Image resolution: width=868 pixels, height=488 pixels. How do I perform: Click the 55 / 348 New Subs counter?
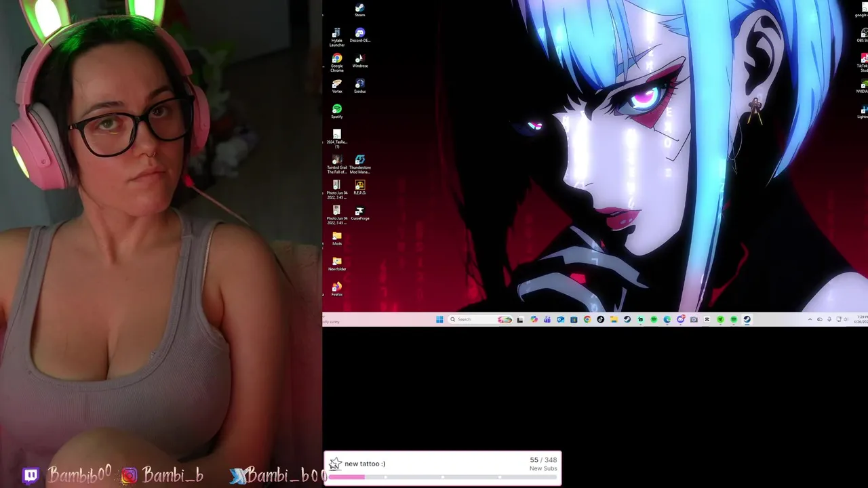point(543,464)
